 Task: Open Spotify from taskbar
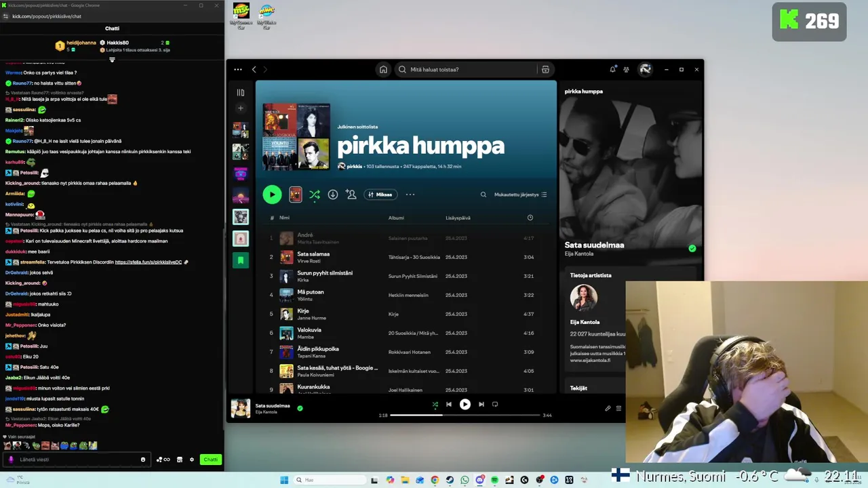click(x=494, y=480)
